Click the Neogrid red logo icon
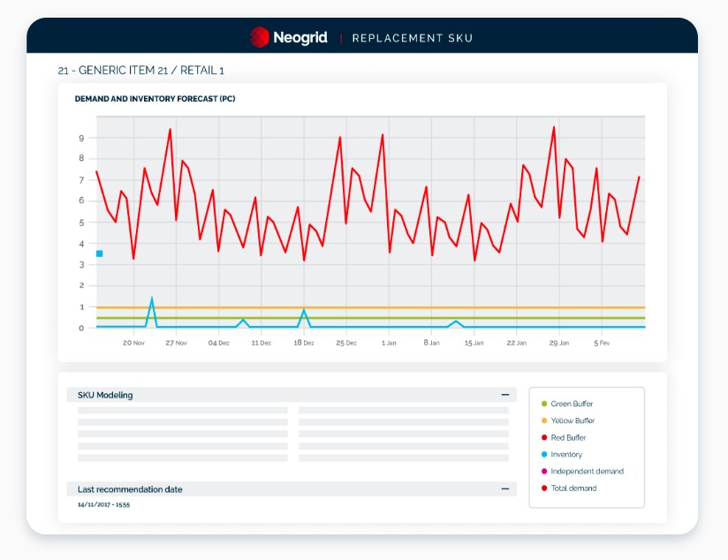This screenshot has width=728, height=560. tap(260, 37)
